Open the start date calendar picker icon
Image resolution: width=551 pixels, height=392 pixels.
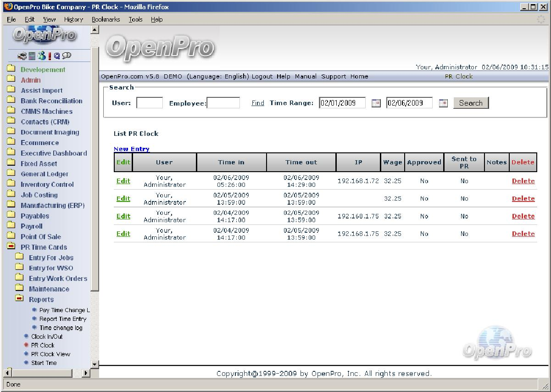376,103
